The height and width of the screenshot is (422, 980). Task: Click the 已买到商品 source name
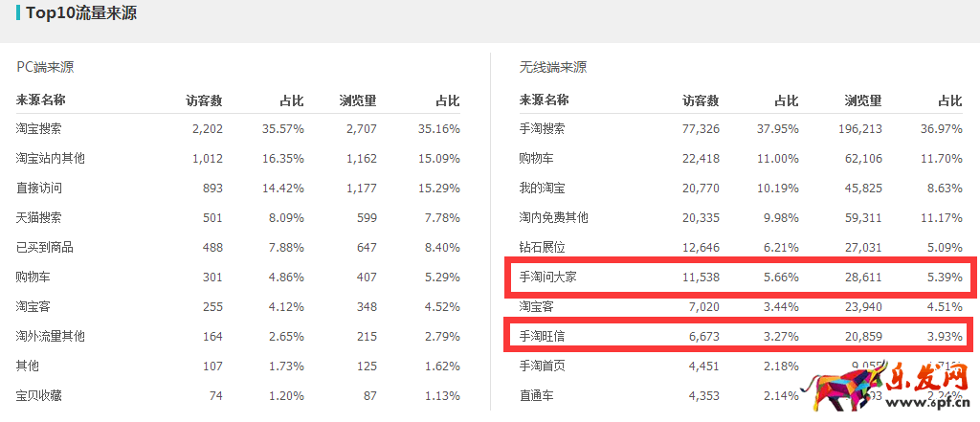click(45, 247)
